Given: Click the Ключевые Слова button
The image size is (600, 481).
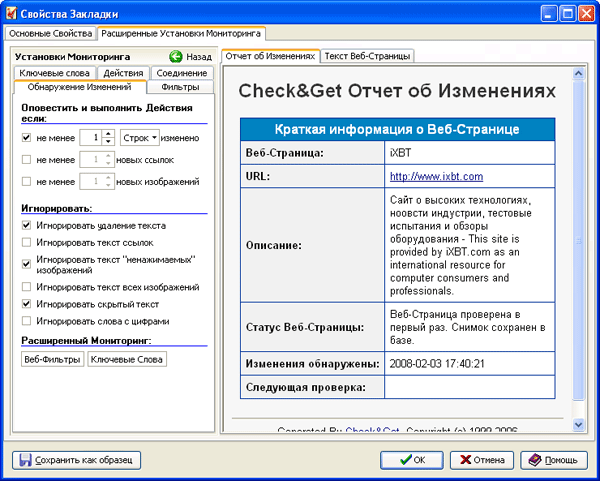Looking at the screenshot, I should coord(127,359).
